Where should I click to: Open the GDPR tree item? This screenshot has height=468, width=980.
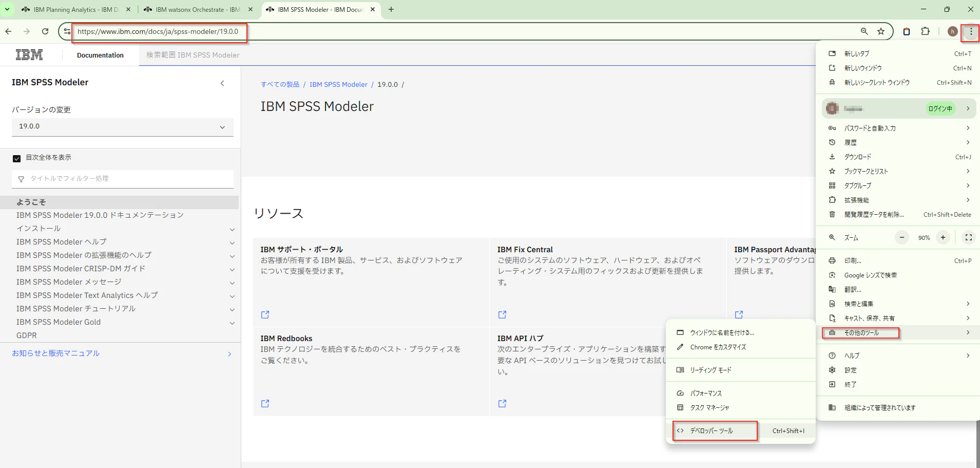pyautogui.click(x=27, y=335)
